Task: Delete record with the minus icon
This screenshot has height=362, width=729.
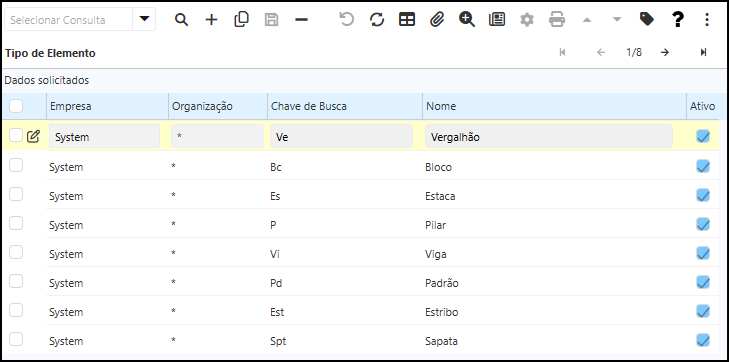Action: (x=302, y=20)
